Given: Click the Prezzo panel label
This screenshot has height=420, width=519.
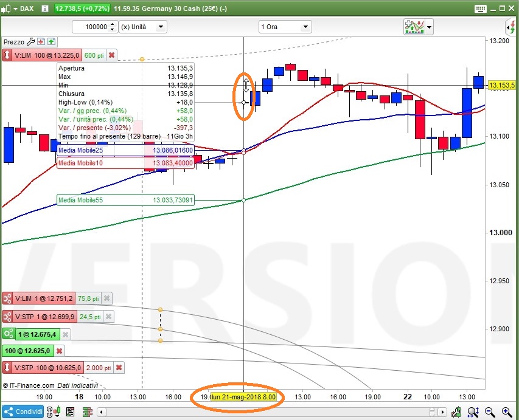Looking at the screenshot, I should click(14, 42).
